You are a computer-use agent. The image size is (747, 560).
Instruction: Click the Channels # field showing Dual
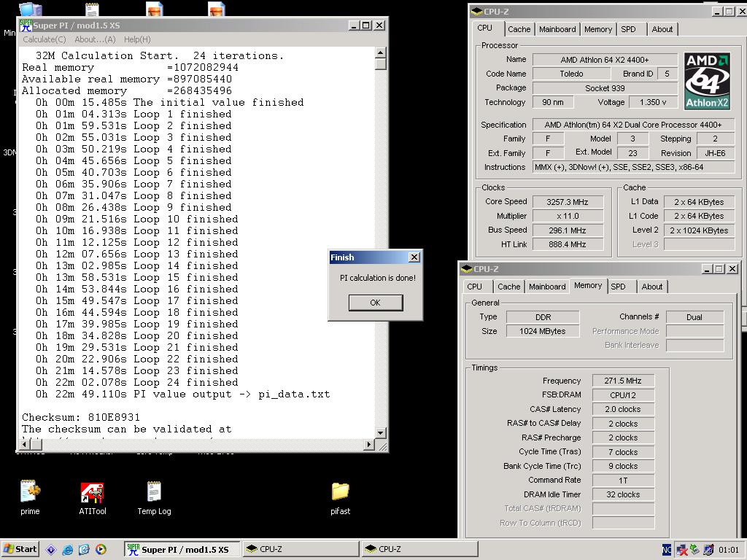(694, 317)
